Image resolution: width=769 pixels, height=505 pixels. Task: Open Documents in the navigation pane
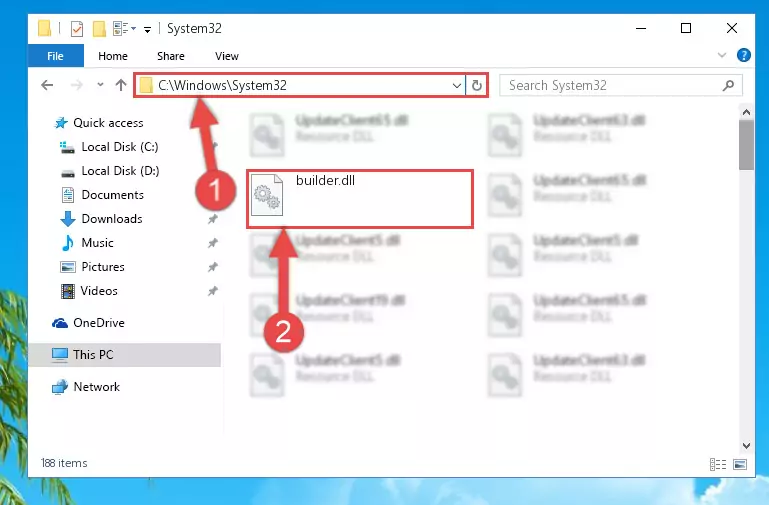[x=112, y=195]
